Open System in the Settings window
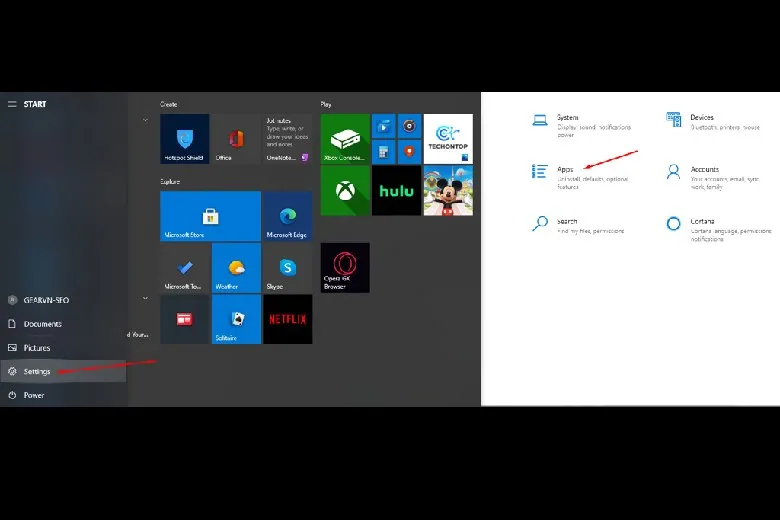This screenshot has width=780, height=520. 582,125
